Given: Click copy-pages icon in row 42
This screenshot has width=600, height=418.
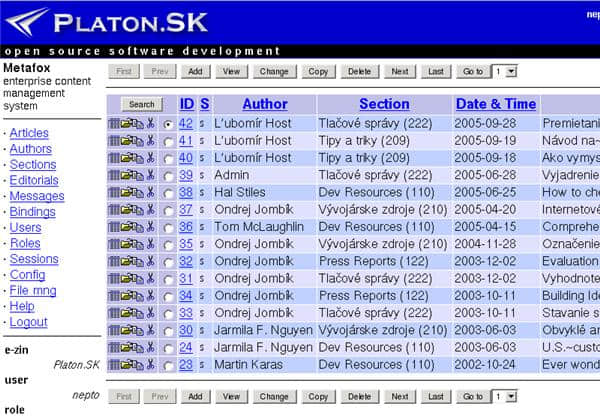Looking at the screenshot, I should 138,123.
